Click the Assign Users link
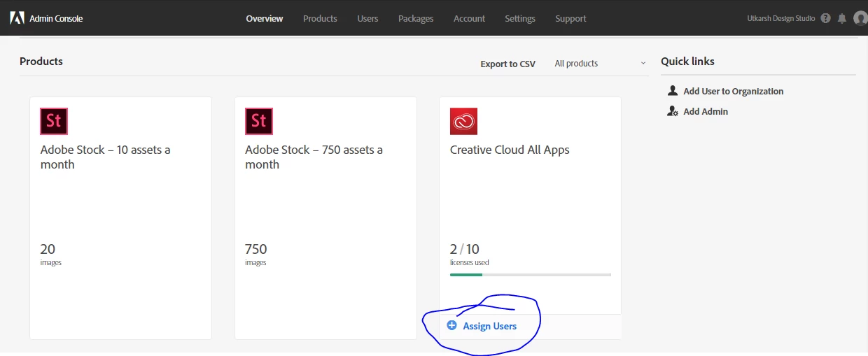Viewport: 868px width, 356px height. pyautogui.click(x=490, y=326)
